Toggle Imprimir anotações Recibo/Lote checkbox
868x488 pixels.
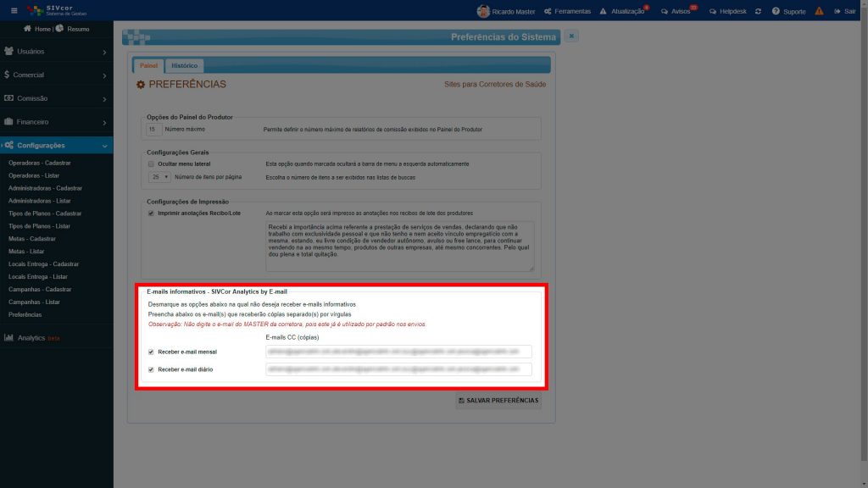tap(151, 213)
